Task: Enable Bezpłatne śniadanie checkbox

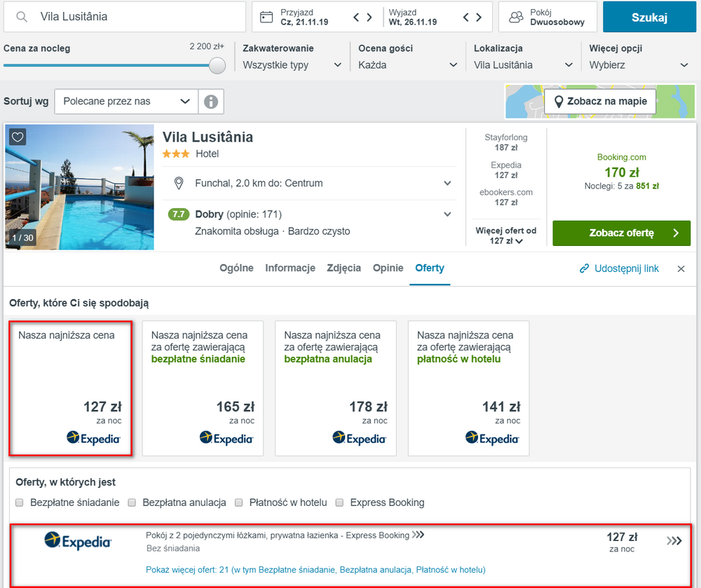Action: [19, 502]
